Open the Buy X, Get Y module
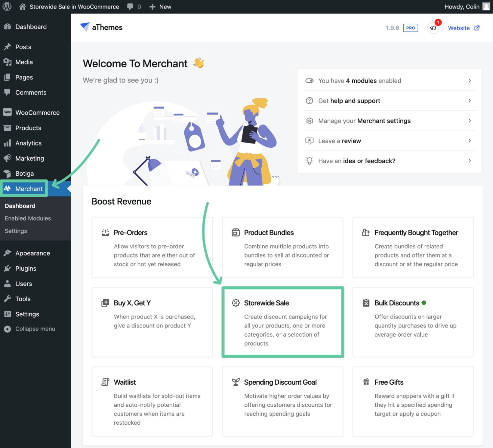493x448 pixels. 153,322
